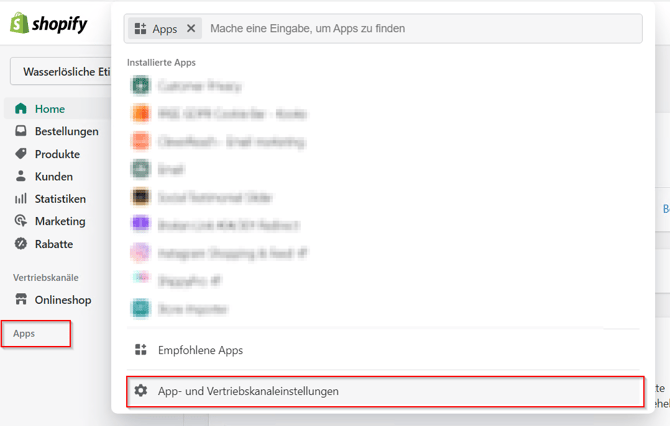The height and width of the screenshot is (426, 670).
Task: Click the Bestellungen inbox icon
Action: pos(21,131)
